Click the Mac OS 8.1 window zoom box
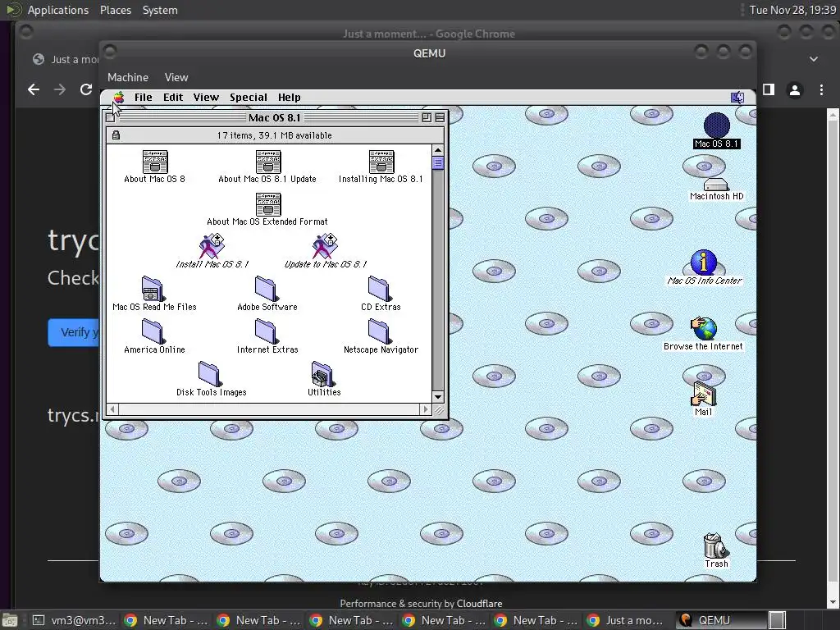 coord(427,118)
